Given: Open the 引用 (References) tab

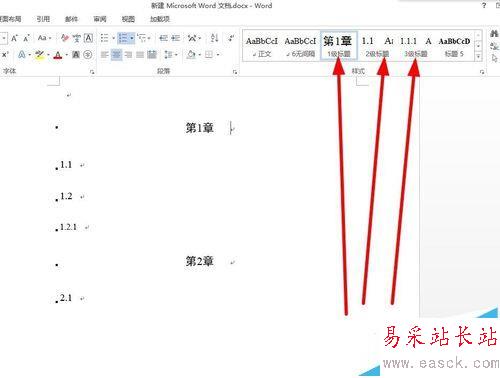Looking at the screenshot, I should coord(43,19).
